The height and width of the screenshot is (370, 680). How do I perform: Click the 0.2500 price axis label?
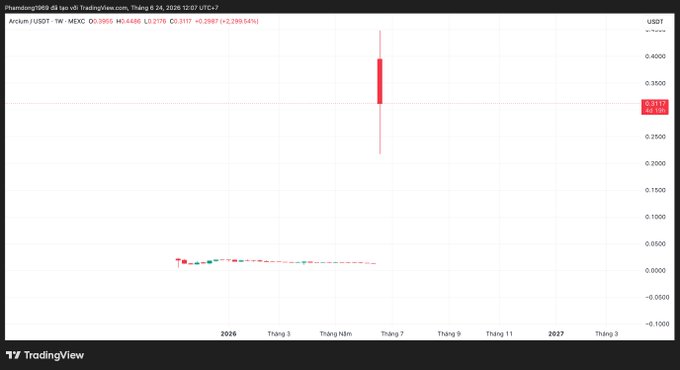[655, 137]
